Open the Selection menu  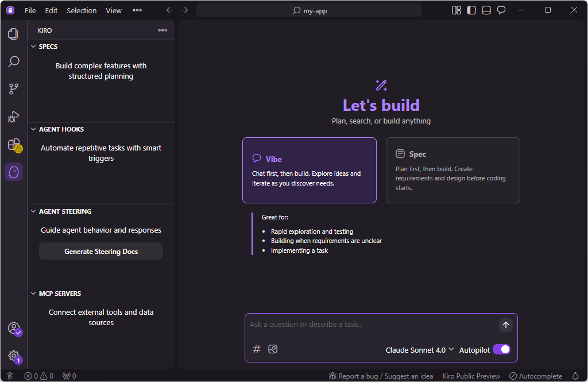(x=82, y=10)
